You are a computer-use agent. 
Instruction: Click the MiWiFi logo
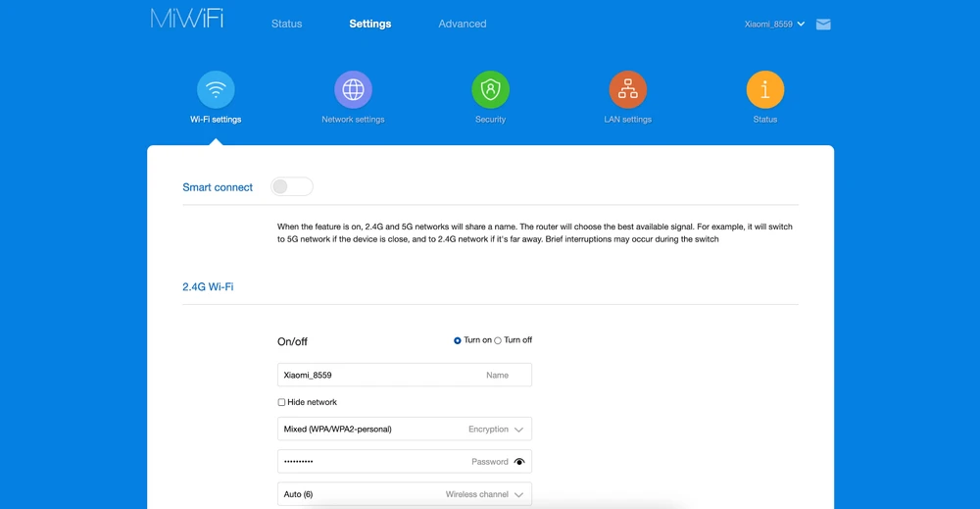point(187,19)
